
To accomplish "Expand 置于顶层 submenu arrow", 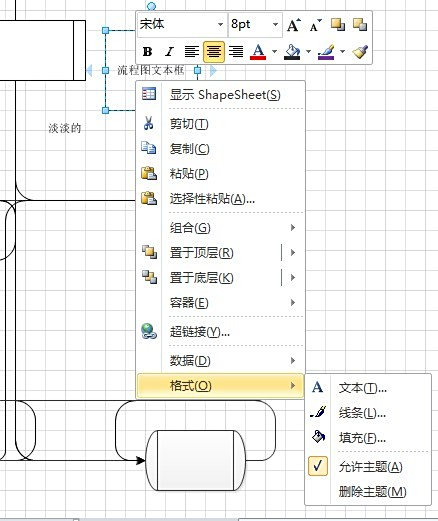I will coord(293,253).
